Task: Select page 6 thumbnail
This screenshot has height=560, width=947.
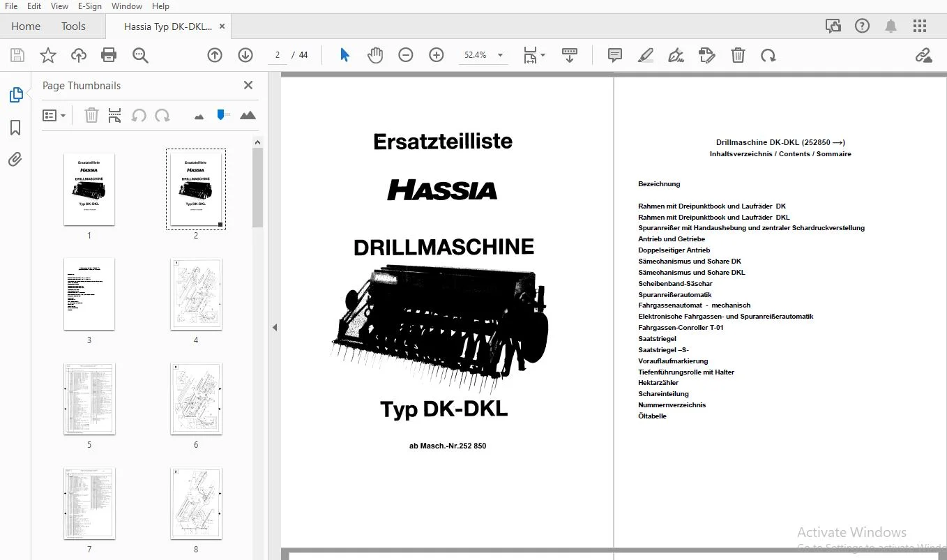Action: pos(196,398)
